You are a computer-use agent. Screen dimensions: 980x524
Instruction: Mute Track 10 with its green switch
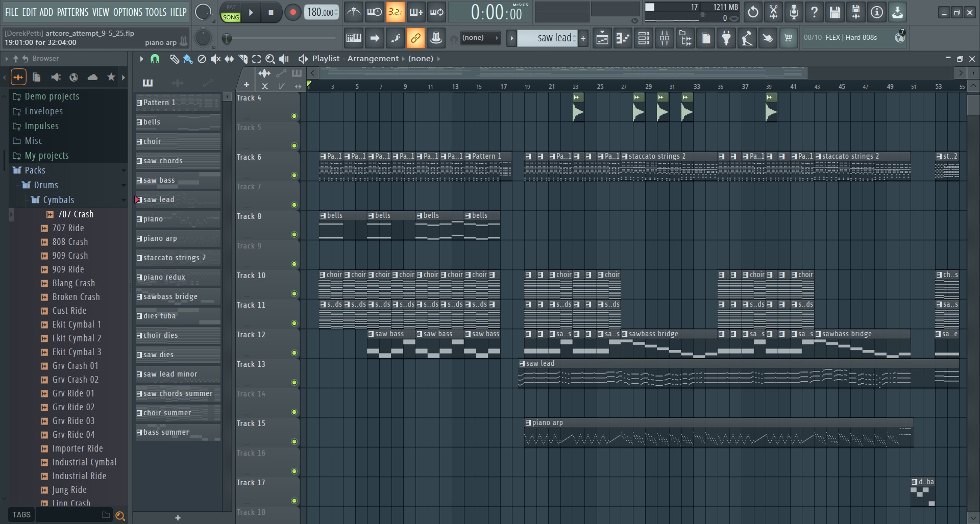point(294,294)
